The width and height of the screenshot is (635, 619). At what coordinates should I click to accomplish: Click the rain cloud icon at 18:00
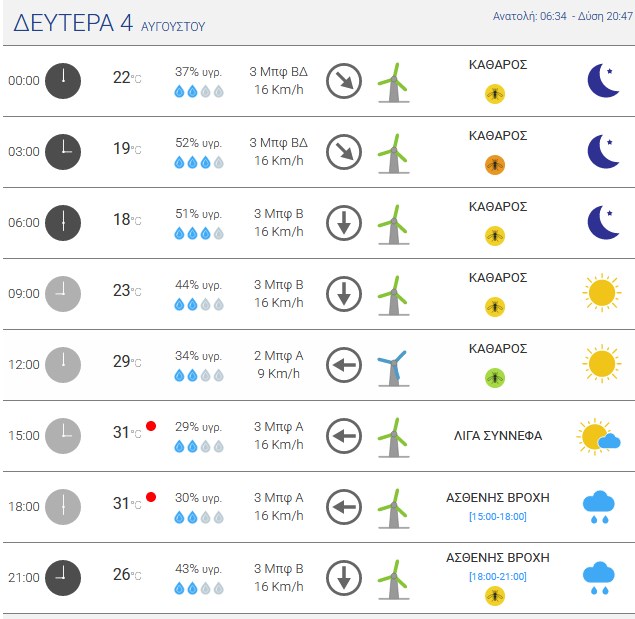[599, 507]
